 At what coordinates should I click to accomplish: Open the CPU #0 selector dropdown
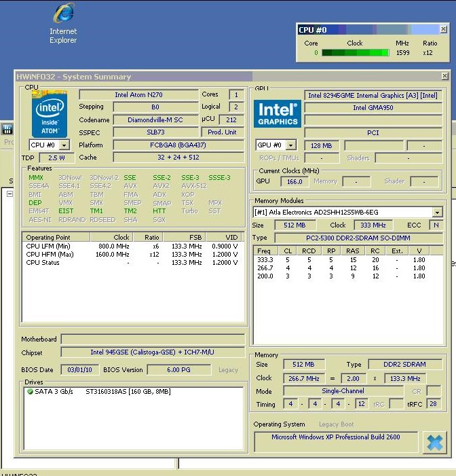pos(64,145)
